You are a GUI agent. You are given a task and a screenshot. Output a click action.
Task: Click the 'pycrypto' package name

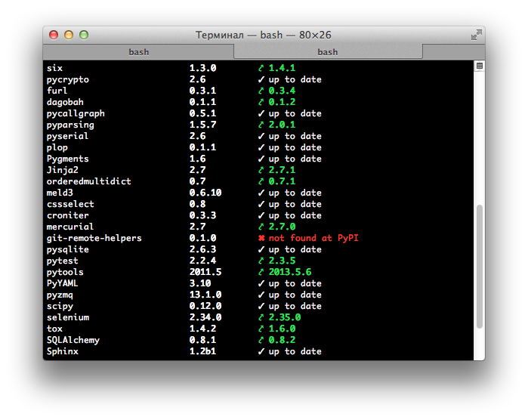point(68,80)
